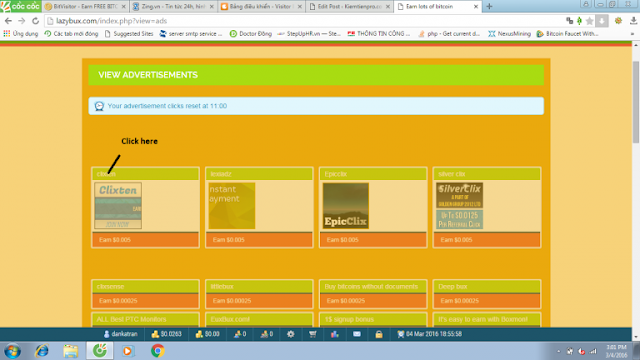Image resolution: width=640 pixels, height=360 pixels.
Task: Open the settings gear in the site status bar
Action: pos(290,334)
